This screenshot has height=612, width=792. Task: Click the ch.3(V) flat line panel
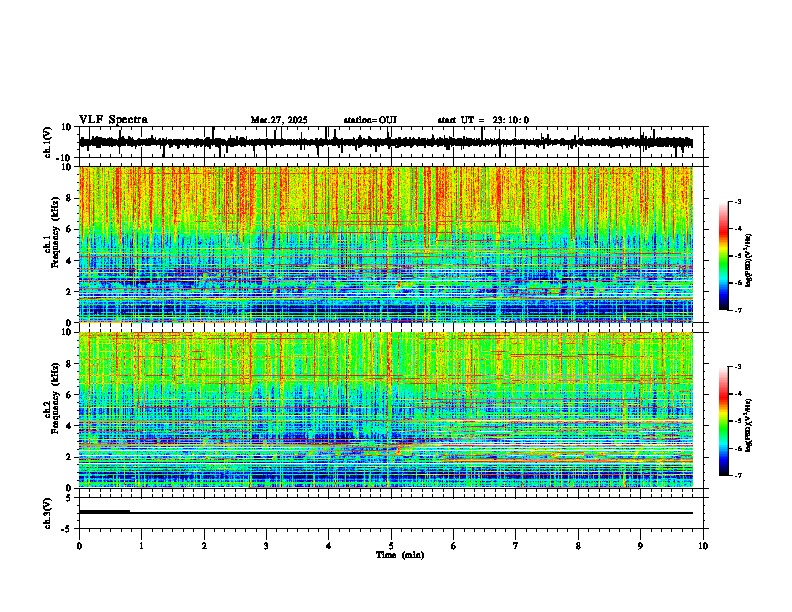(x=393, y=513)
